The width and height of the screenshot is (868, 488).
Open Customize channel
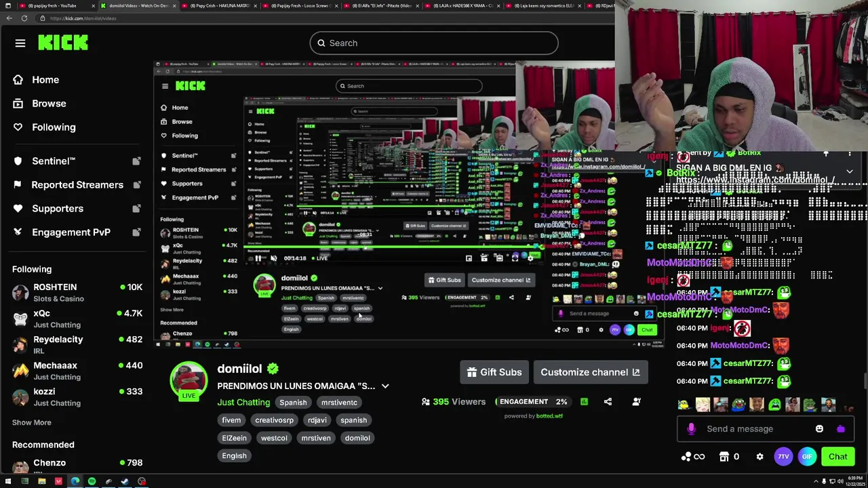pyautogui.click(x=590, y=372)
